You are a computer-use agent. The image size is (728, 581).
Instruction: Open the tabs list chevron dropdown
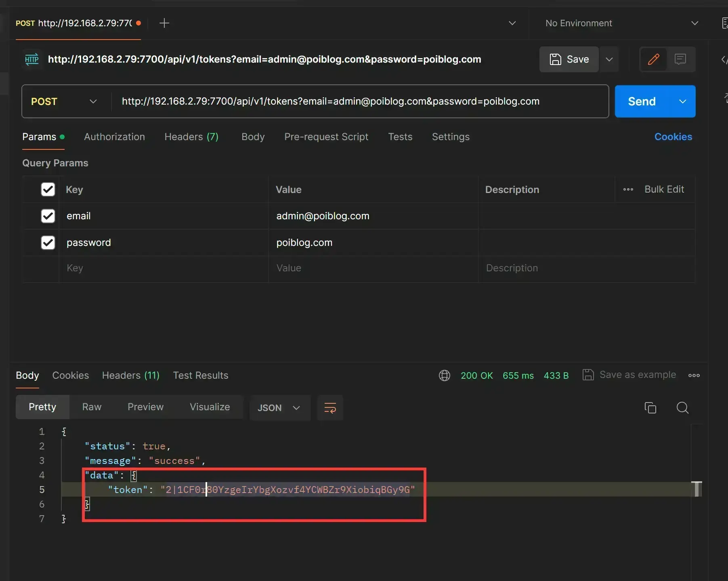pyautogui.click(x=512, y=23)
